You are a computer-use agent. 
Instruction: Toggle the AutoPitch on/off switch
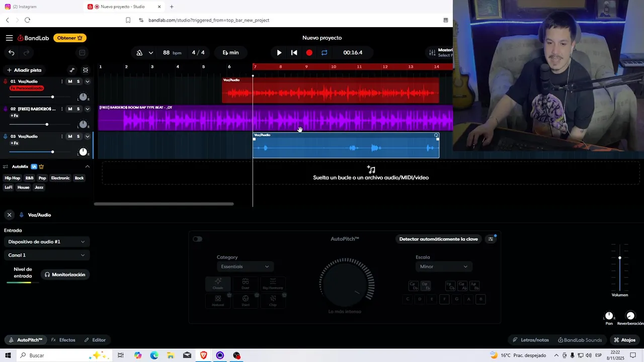197,239
